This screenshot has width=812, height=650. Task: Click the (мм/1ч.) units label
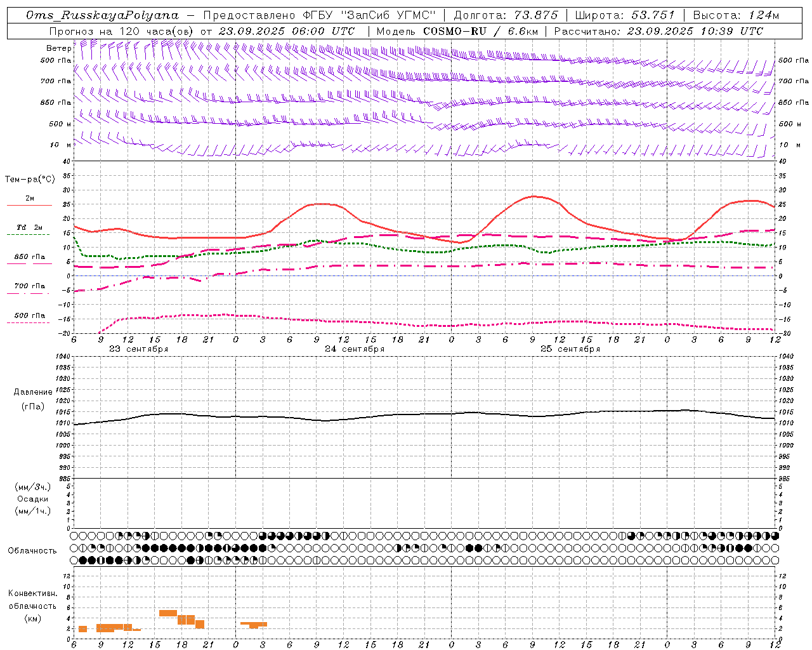(32, 511)
